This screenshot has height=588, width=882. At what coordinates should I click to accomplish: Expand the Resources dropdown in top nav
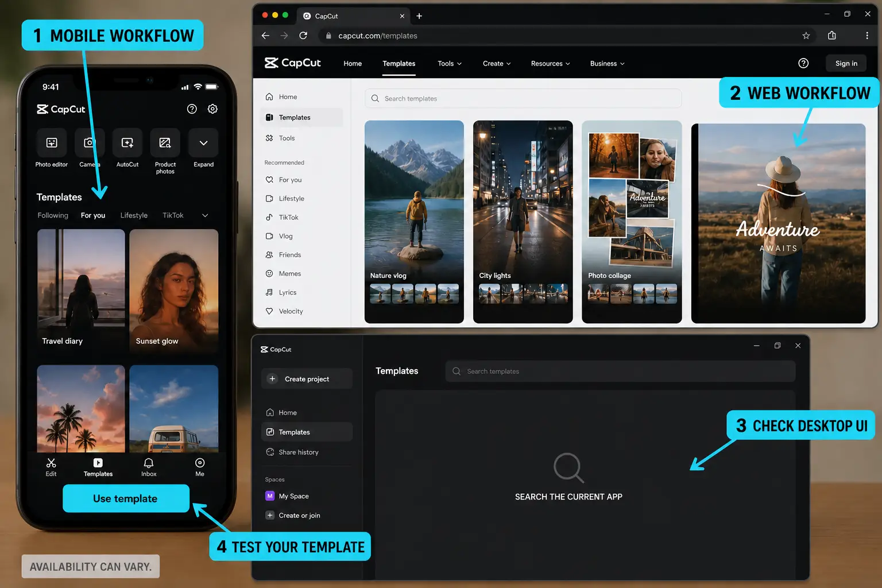[x=550, y=64]
